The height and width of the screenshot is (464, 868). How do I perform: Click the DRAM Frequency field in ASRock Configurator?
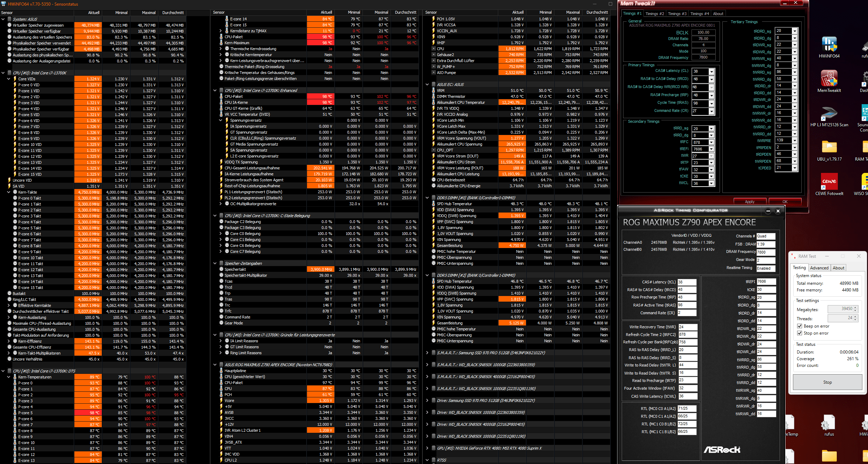(x=766, y=252)
